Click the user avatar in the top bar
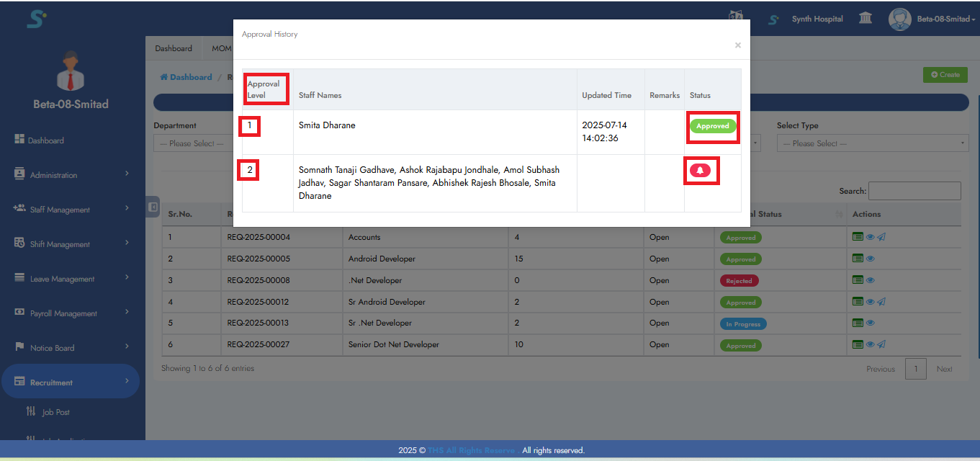 coord(899,19)
